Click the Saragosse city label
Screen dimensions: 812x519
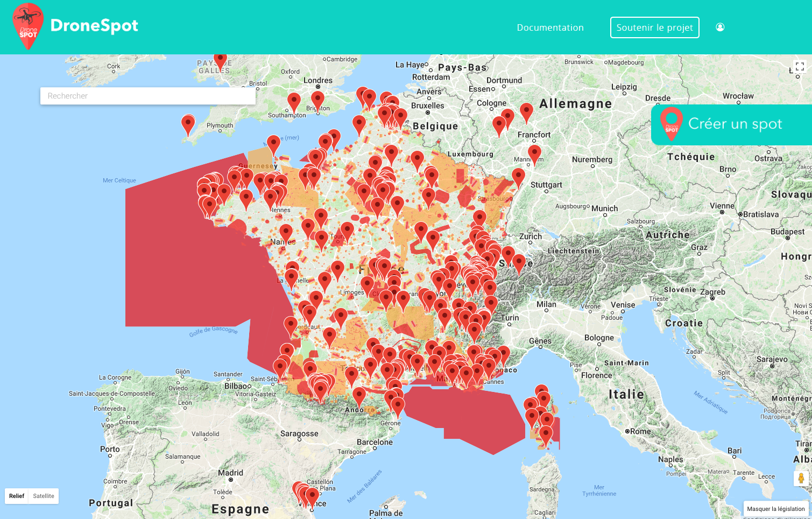[299, 433]
